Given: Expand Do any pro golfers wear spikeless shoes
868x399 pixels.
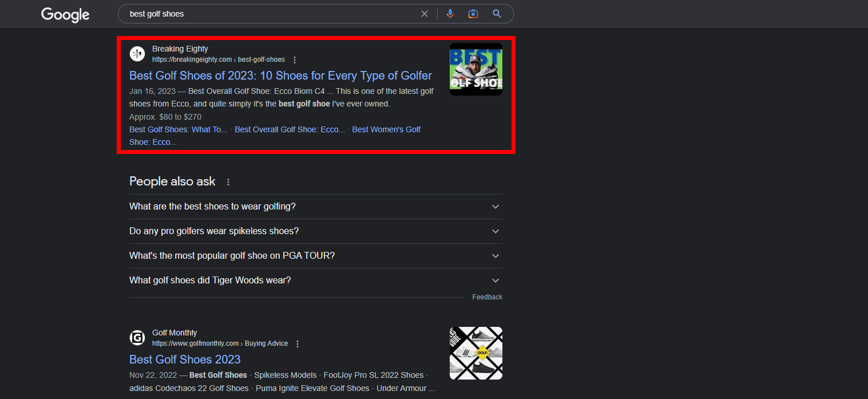Looking at the screenshot, I should 316,231.
